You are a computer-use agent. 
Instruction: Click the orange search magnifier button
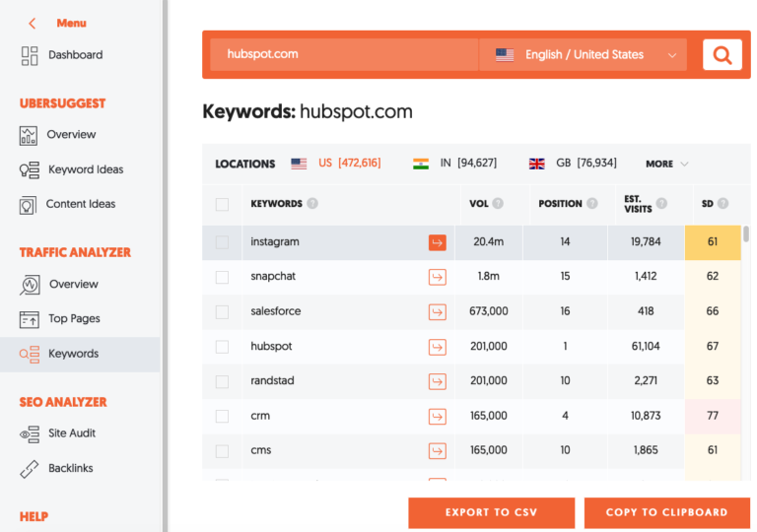(x=723, y=54)
